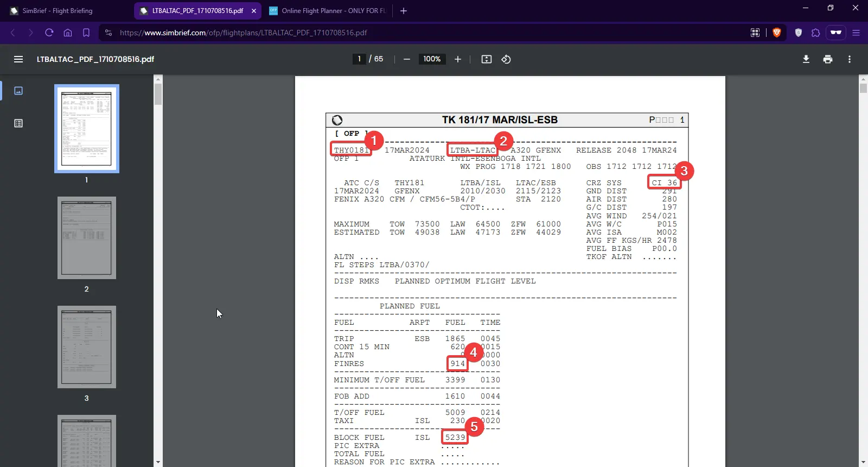The image size is (868, 467).
Task: Reload the current PDF page
Action: coord(49,33)
